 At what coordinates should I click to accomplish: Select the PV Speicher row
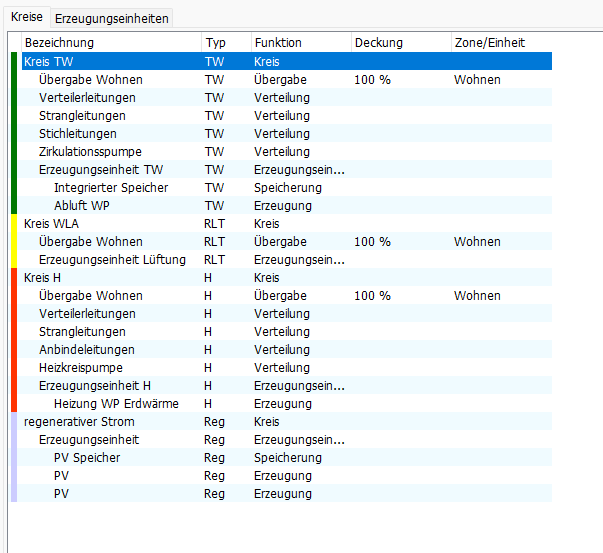point(87,457)
